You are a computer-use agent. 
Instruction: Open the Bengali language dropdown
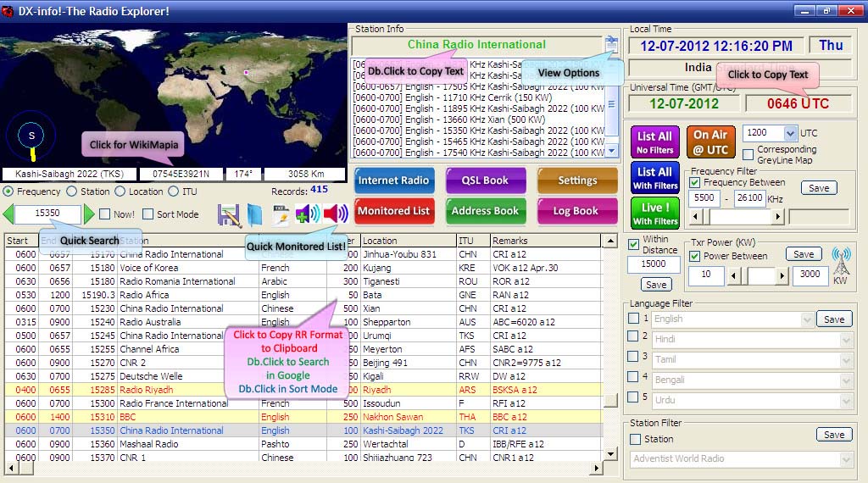point(846,380)
